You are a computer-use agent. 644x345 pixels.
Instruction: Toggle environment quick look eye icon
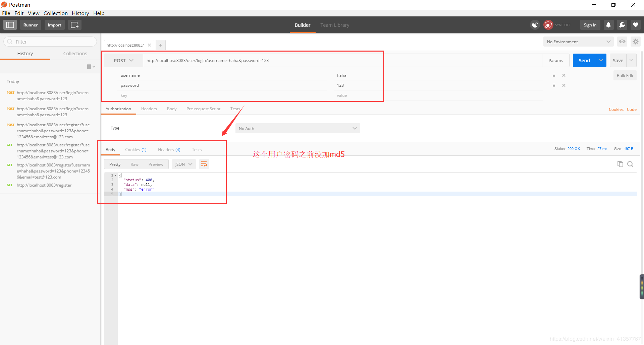point(622,42)
